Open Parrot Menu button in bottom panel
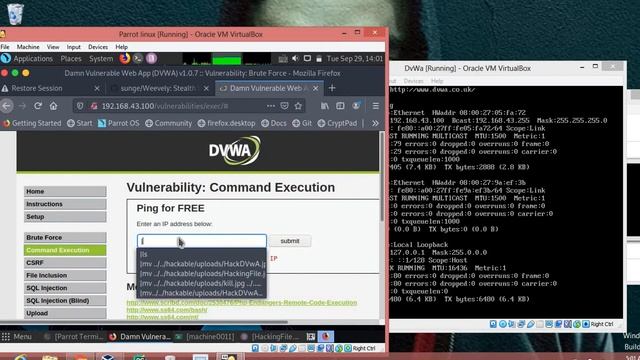Image resolution: width=640 pixels, height=360 pixels. pos(17,337)
